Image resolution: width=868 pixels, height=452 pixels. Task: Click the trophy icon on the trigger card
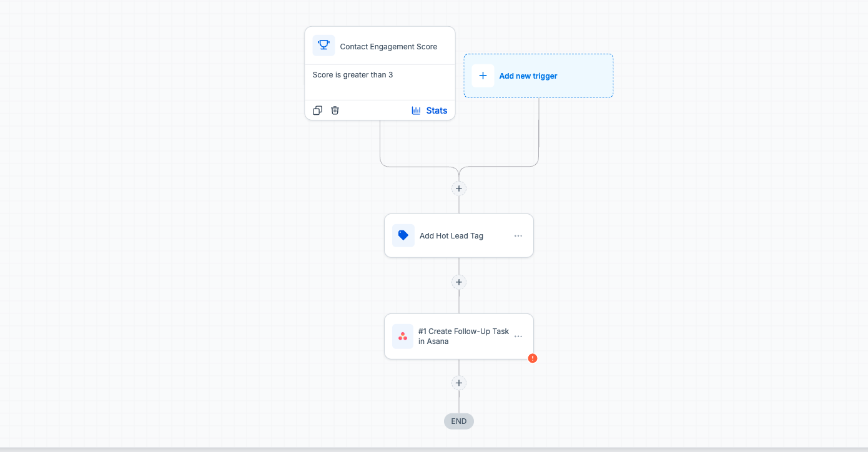tap(323, 46)
